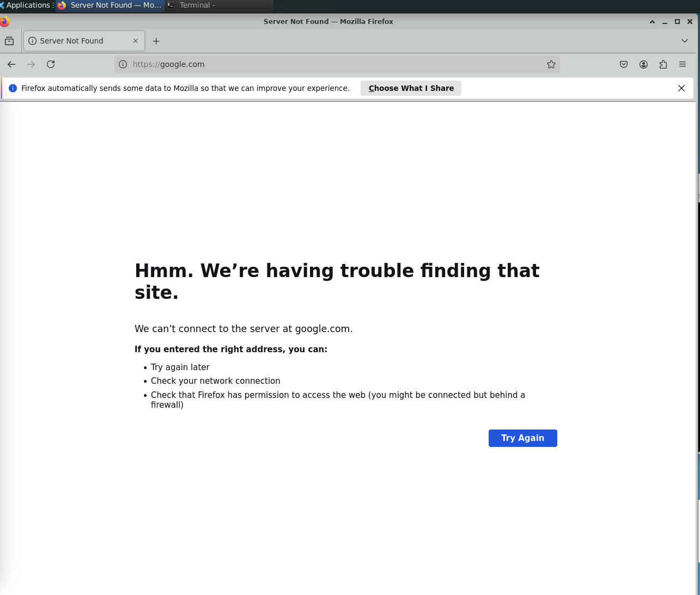Screen dimensions: 700x595
Task: Close the Firefox window
Action: pyautogui.click(x=690, y=22)
